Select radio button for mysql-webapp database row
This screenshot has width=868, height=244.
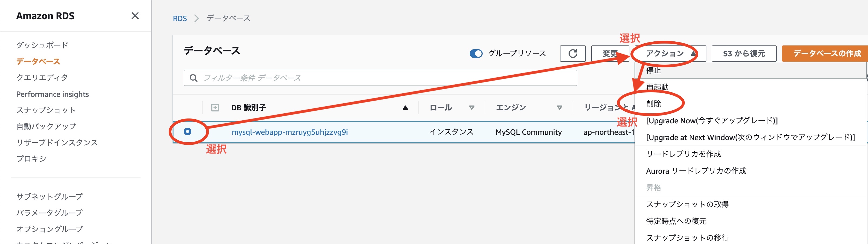pyautogui.click(x=188, y=132)
